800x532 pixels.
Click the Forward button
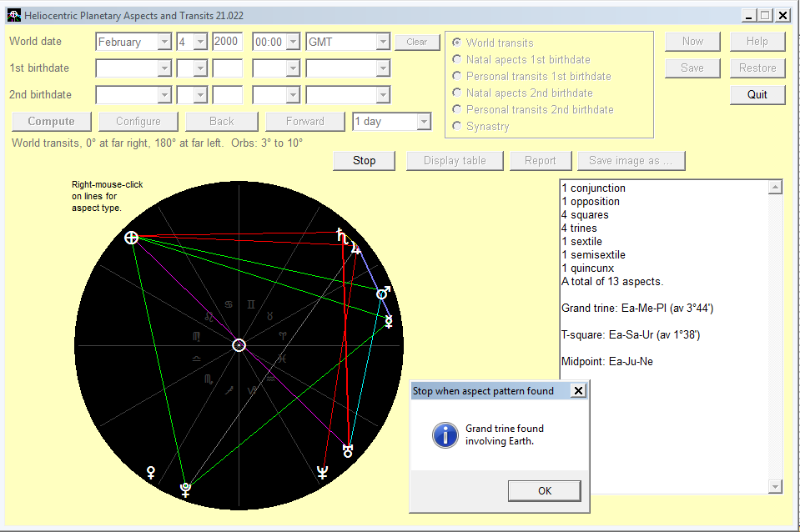[x=305, y=122]
